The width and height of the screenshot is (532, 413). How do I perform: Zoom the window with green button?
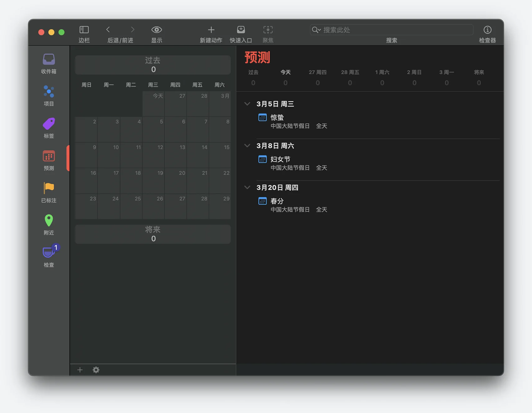62,32
